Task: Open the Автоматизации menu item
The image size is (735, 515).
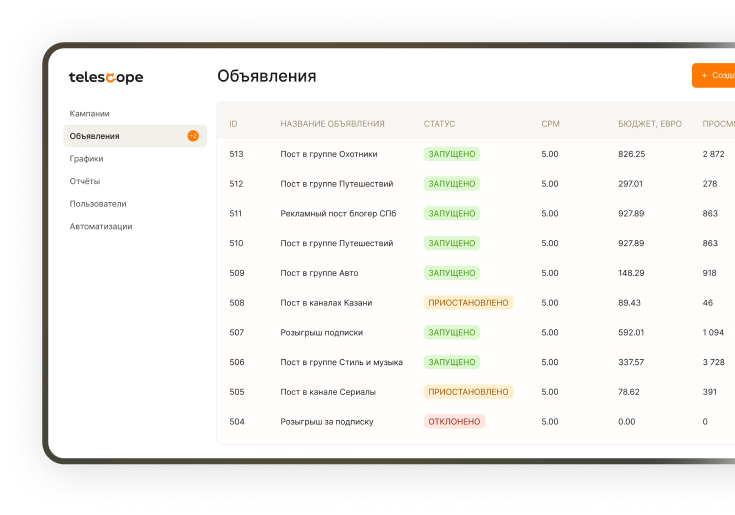Action: coord(101,226)
